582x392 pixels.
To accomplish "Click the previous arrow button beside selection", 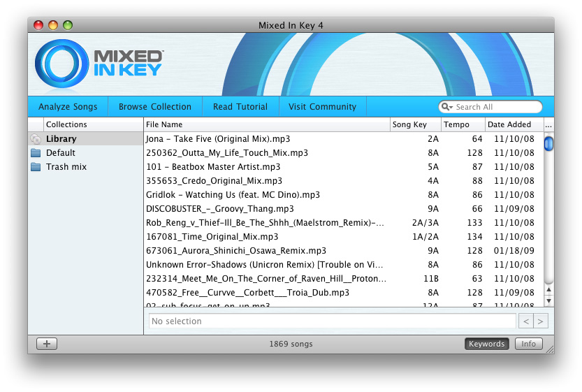I will 526,321.
